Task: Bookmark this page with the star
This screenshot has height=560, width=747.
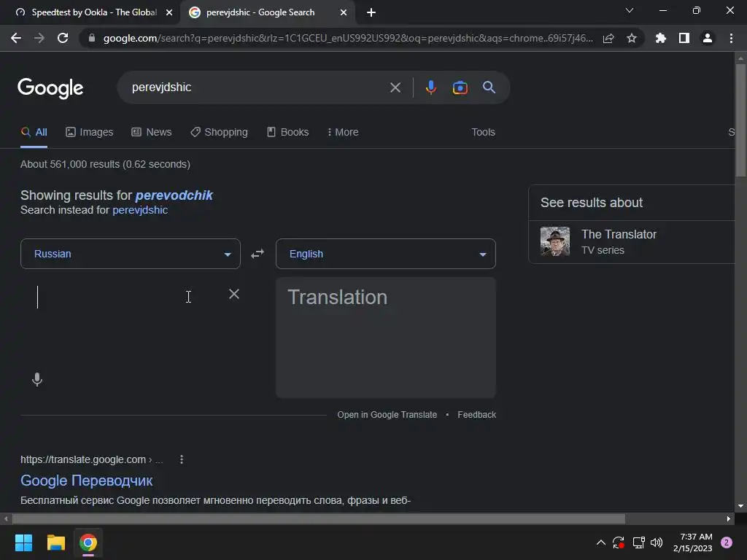Action: [632, 38]
